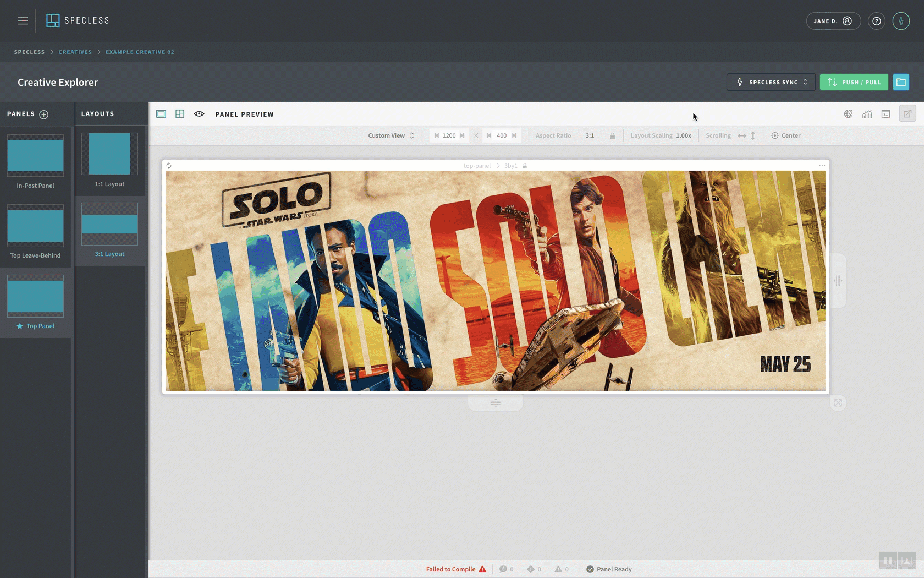Click the diamond status count icon

[x=531, y=569]
